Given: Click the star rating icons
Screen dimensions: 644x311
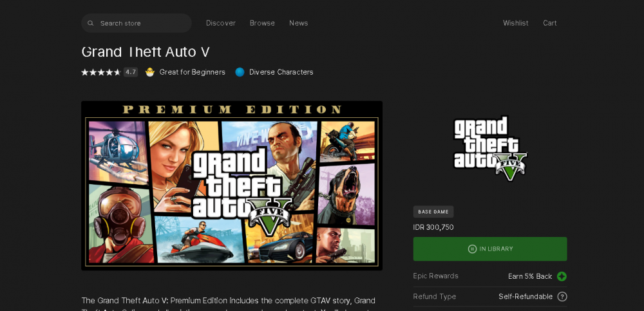Looking at the screenshot, I should (101, 72).
